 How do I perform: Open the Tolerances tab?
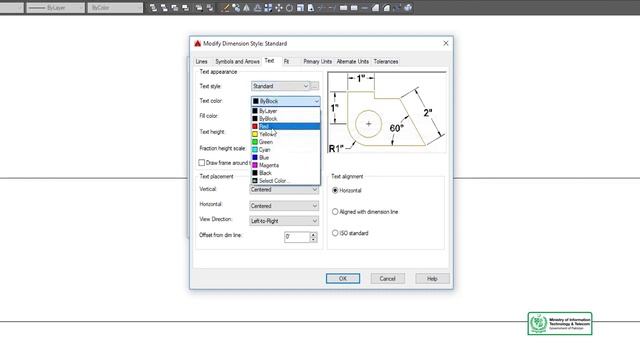coord(386,62)
